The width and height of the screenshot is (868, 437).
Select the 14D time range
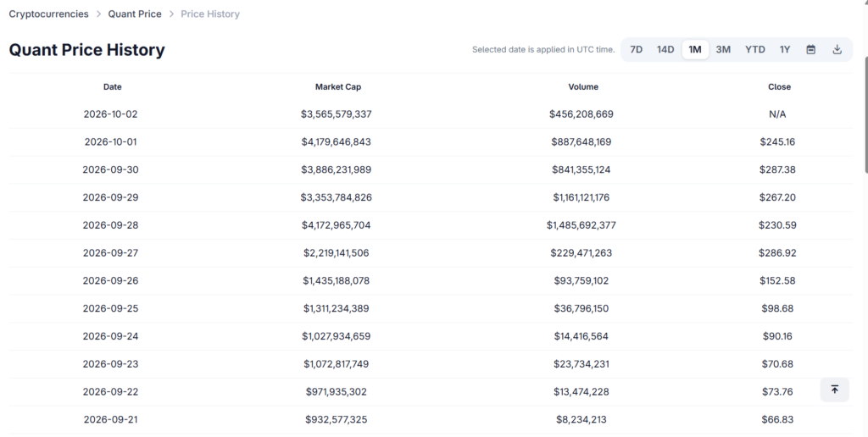coord(665,50)
